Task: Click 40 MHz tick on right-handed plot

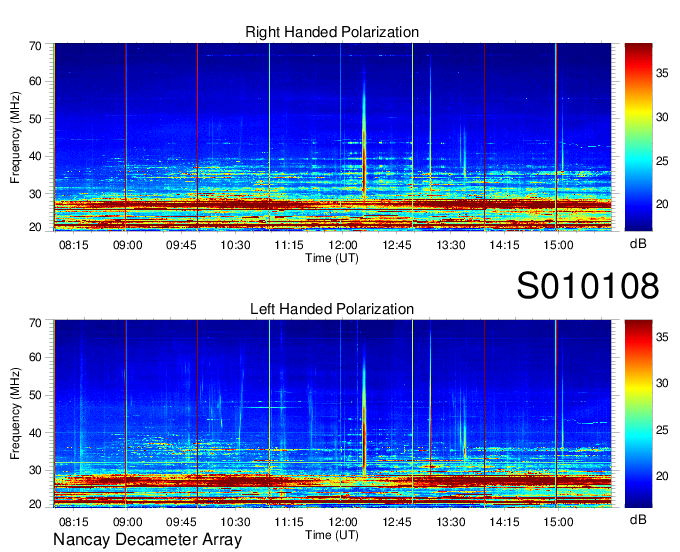Action: [35, 156]
